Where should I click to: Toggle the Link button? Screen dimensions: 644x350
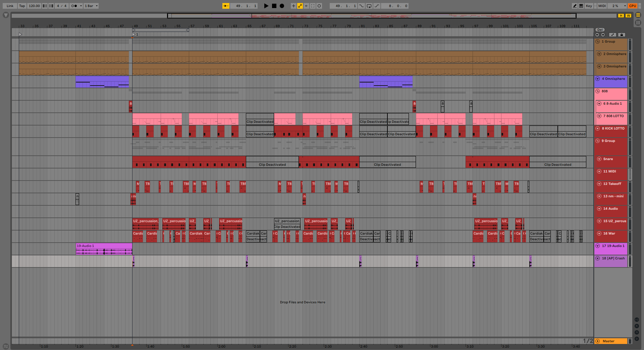(10, 6)
